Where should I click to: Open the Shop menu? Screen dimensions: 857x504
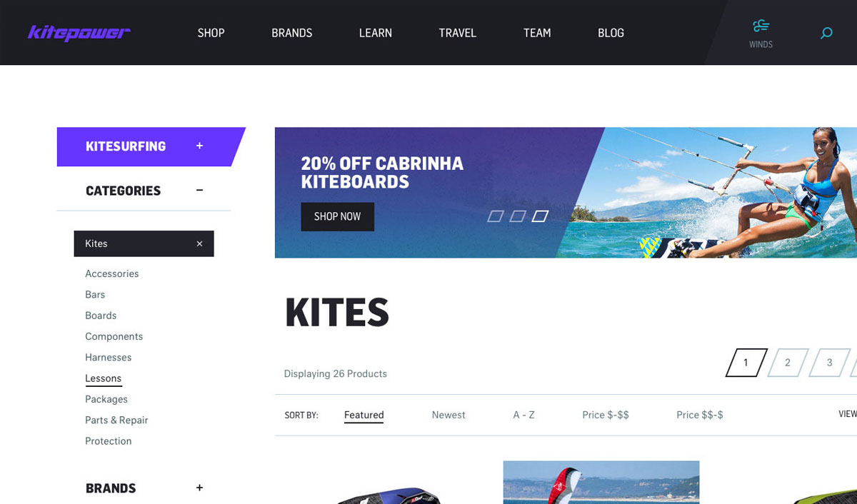click(x=211, y=33)
